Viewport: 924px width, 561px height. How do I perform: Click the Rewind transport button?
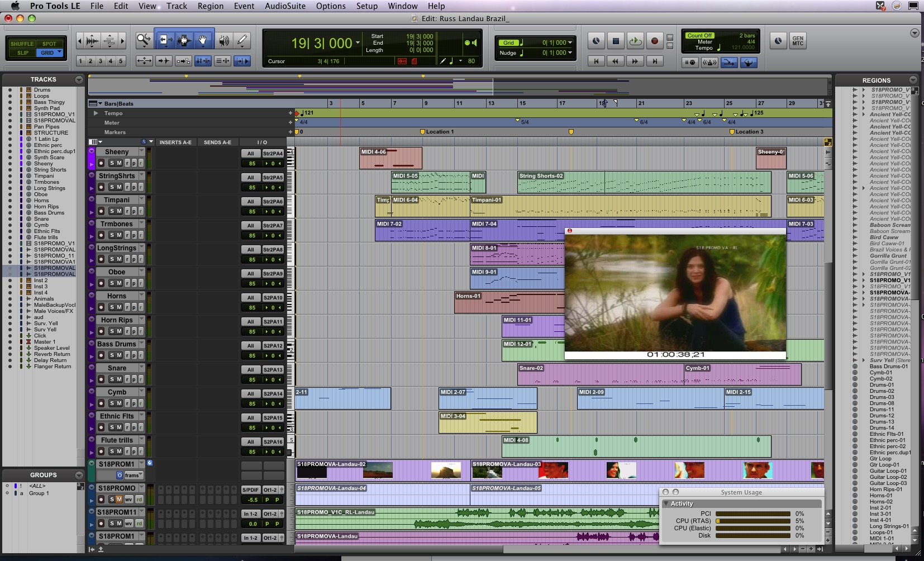pos(616,61)
